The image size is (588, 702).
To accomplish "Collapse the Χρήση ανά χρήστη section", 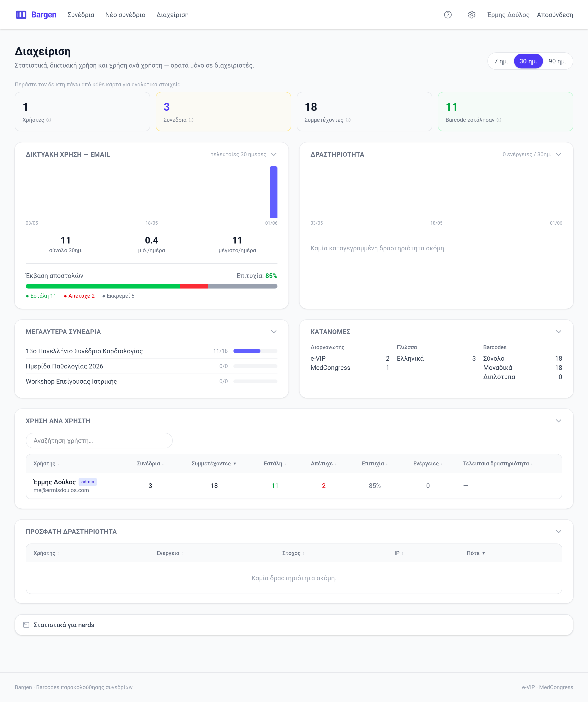I will click(x=558, y=421).
